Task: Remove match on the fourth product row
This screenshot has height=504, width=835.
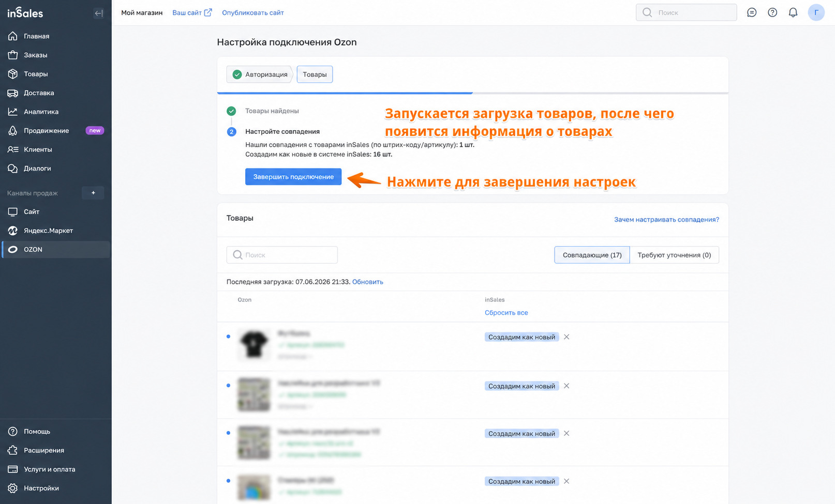Action: pos(566,481)
